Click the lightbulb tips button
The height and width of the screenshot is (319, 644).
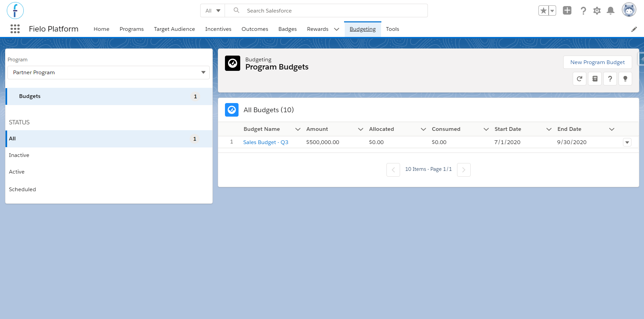click(625, 79)
